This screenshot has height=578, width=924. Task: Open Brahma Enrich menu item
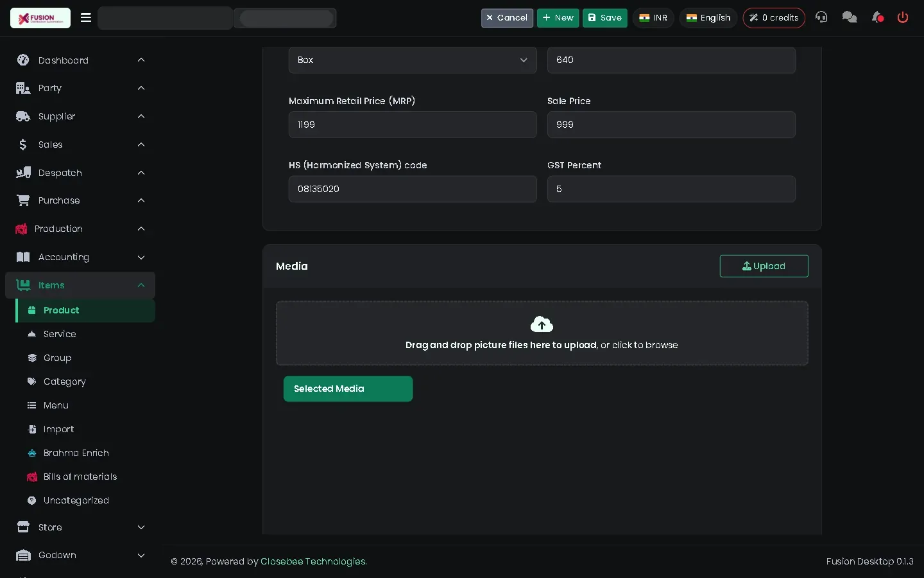85,453
